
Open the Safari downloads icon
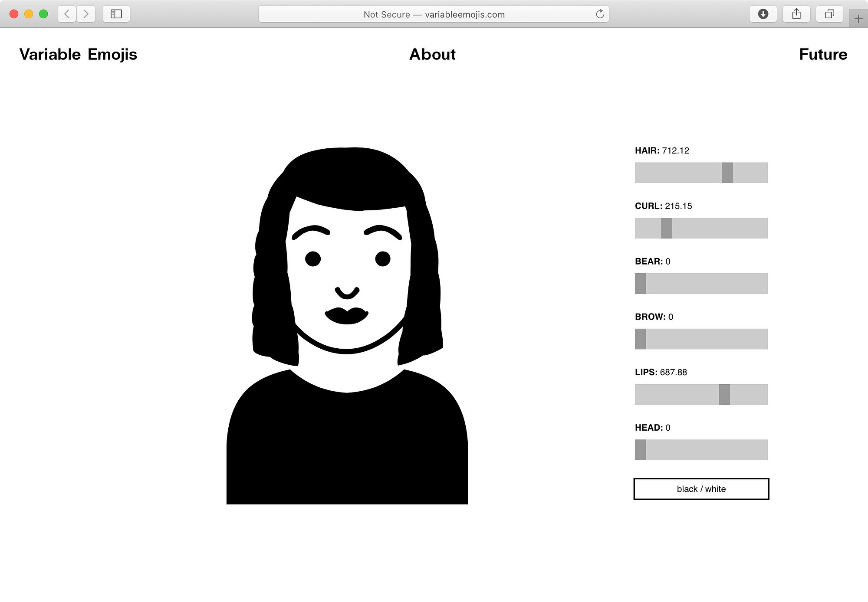click(x=763, y=14)
